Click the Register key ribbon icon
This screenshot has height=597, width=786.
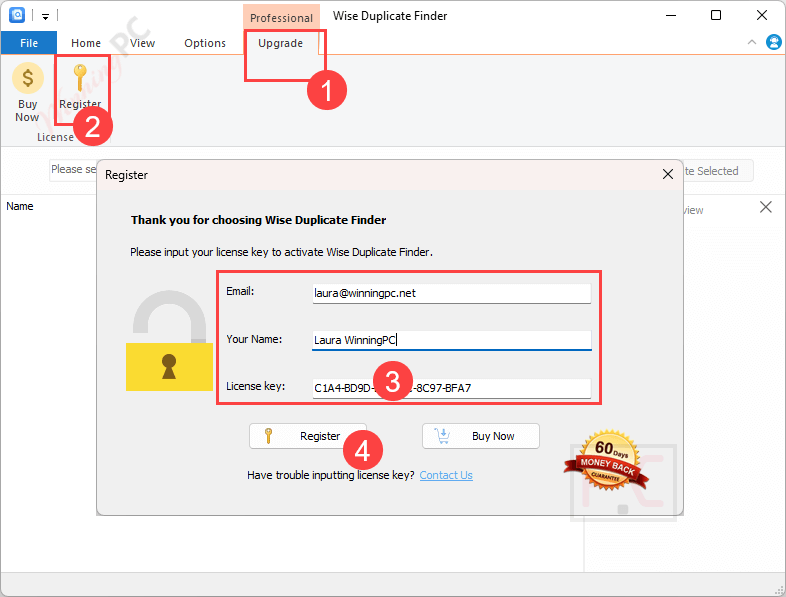[80, 78]
